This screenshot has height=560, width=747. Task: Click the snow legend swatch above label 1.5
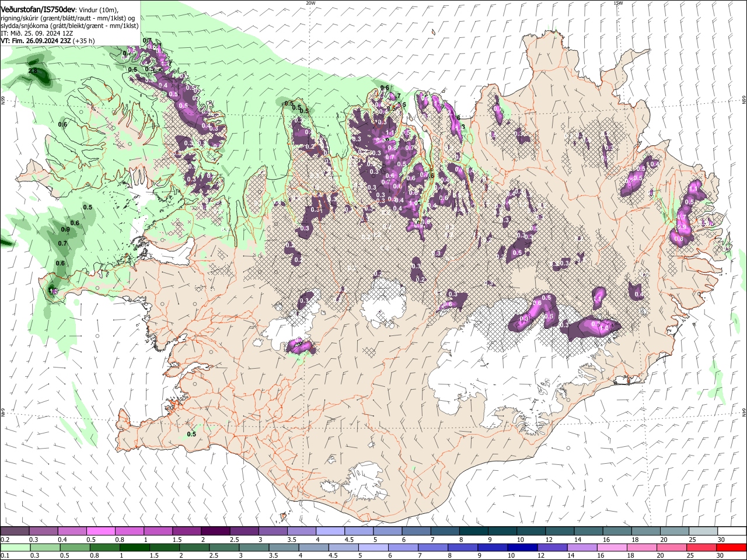pos(187,531)
